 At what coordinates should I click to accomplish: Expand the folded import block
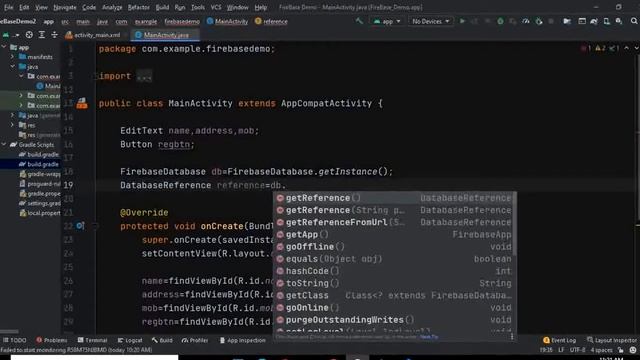[x=144, y=76]
